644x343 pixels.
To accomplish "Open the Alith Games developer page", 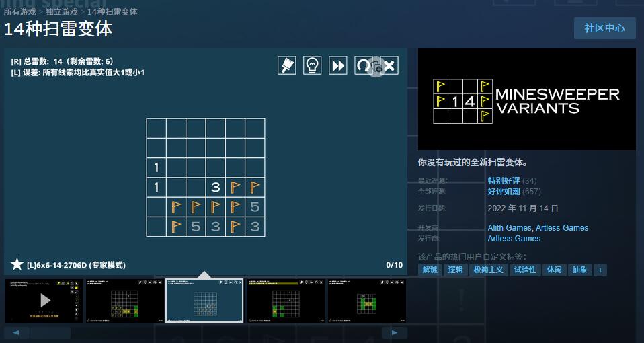I will [x=509, y=228].
